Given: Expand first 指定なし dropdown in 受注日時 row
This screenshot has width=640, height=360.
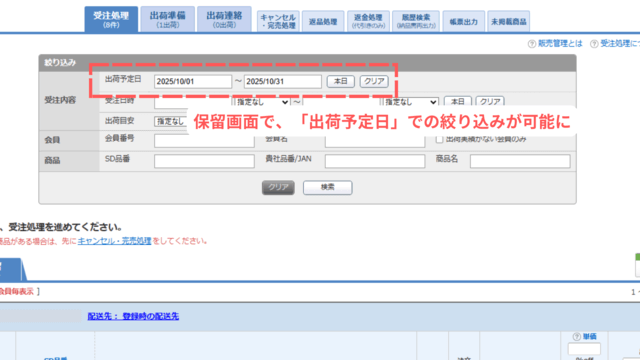Looking at the screenshot, I should pyautogui.click(x=262, y=102).
